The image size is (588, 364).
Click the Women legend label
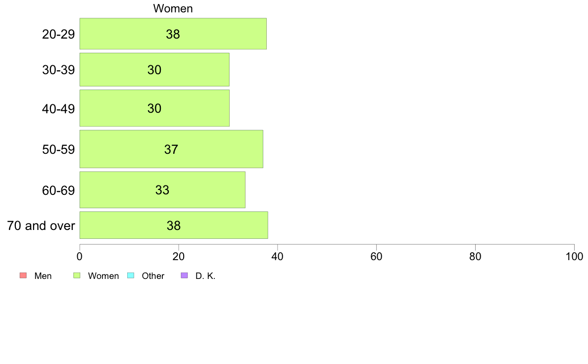click(103, 276)
